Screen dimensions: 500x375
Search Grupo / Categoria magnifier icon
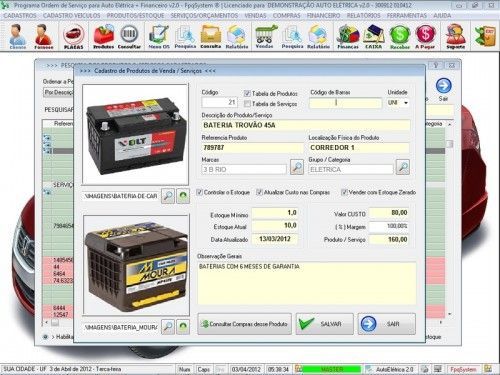[x=402, y=167]
